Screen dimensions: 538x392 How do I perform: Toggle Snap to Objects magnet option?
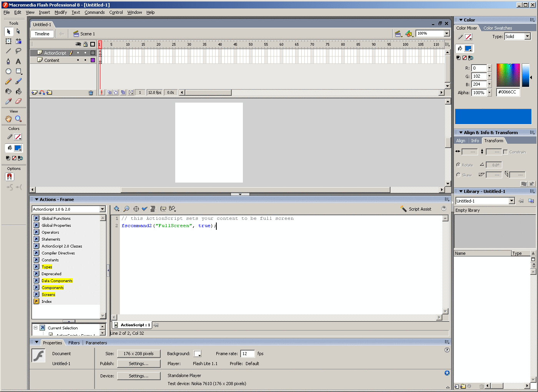[x=10, y=177]
